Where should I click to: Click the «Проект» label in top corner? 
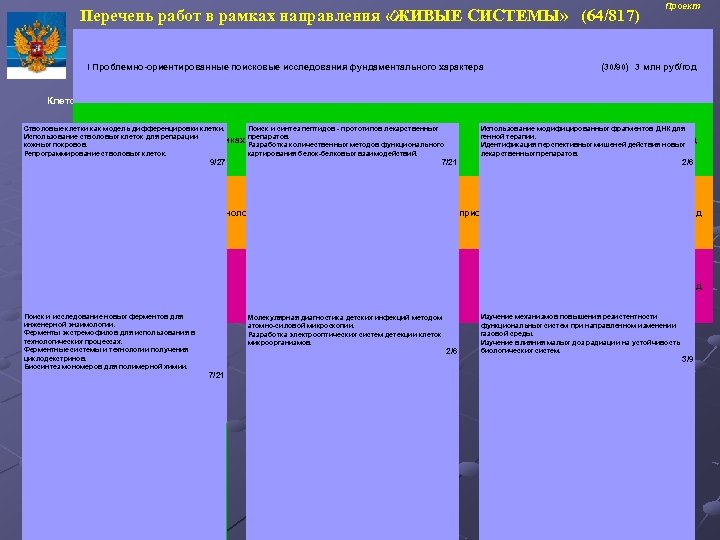[683, 6]
